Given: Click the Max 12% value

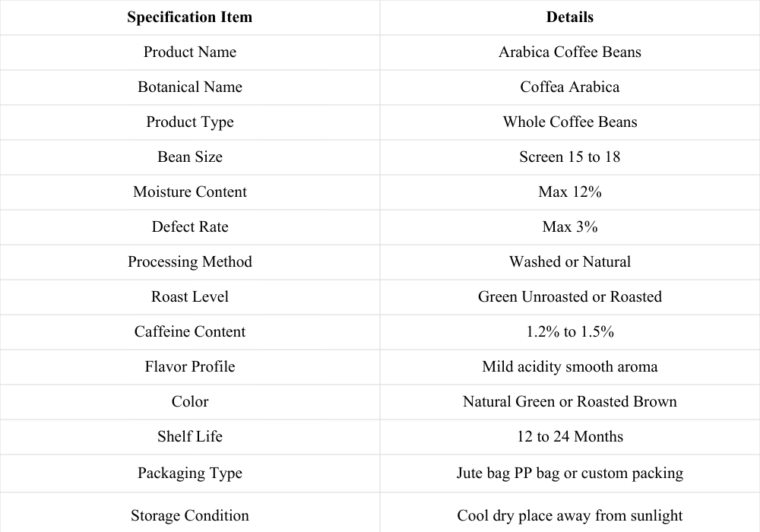Looking at the screenshot, I should 569,192.
